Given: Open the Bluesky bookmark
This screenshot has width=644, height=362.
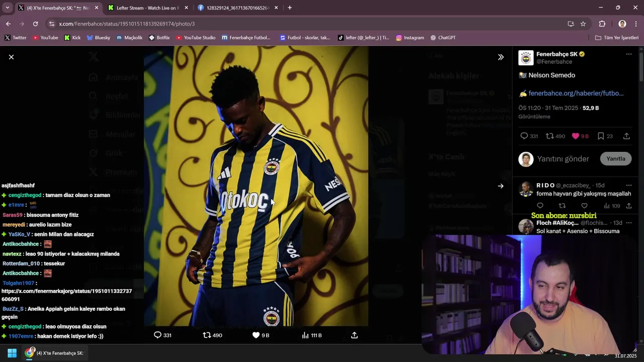Looking at the screenshot, I should click(99, 38).
